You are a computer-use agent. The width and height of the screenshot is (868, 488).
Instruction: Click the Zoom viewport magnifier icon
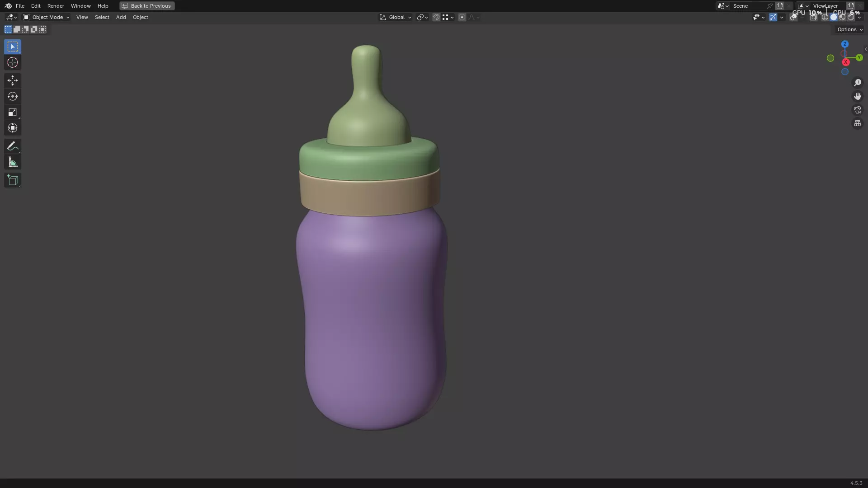858,83
